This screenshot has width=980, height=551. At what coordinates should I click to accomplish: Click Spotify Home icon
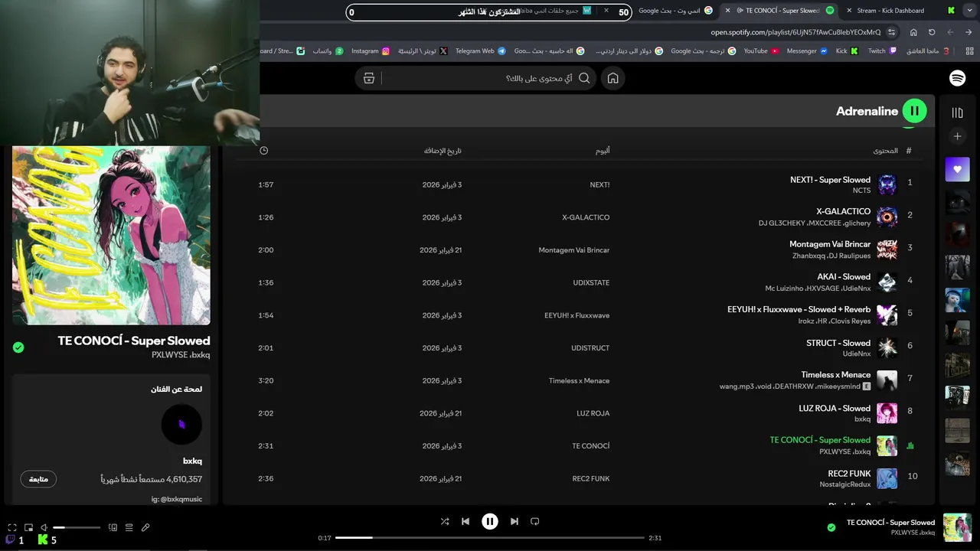[612, 78]
